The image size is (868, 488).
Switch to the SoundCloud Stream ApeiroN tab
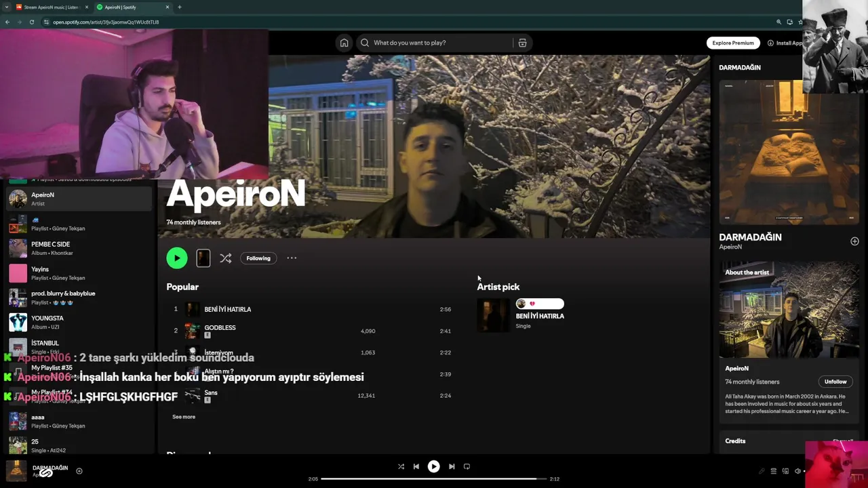click(x=52, y=7)
